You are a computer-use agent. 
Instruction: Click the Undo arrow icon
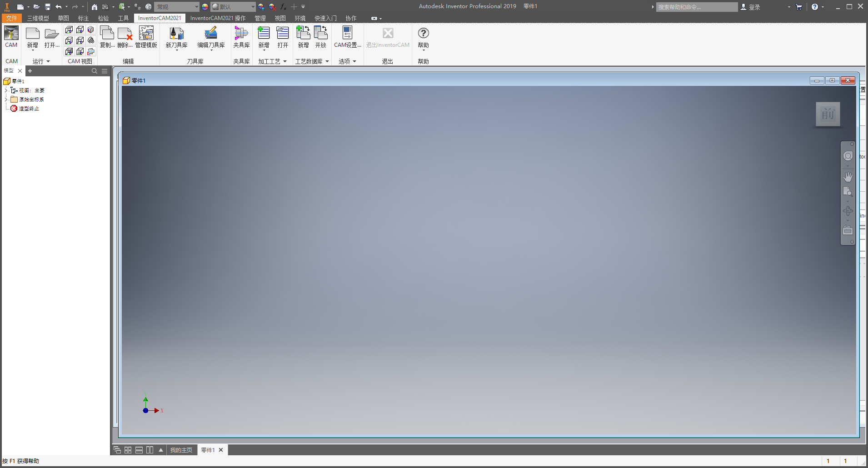[58, 7]
